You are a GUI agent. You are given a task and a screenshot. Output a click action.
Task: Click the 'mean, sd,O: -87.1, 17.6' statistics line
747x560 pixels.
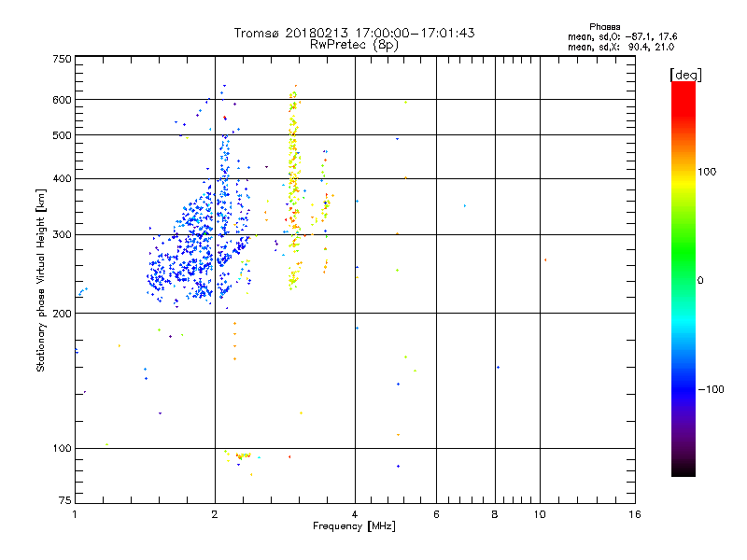pos(622,36)
